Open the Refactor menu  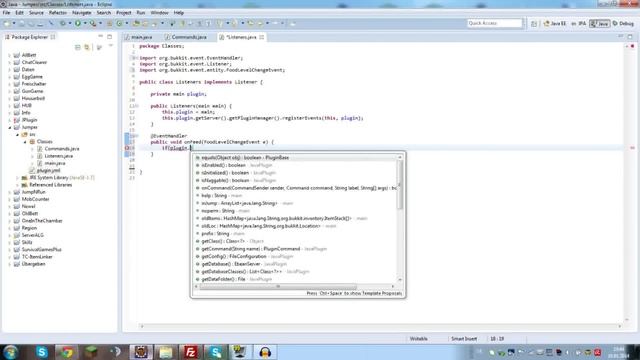58,13
